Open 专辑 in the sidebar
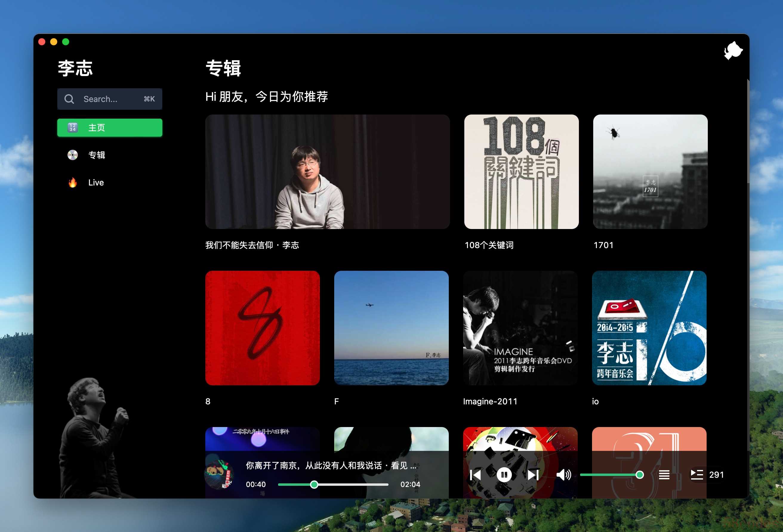The height and width of the screenshot is (532, 783). (x=96, y=155)
